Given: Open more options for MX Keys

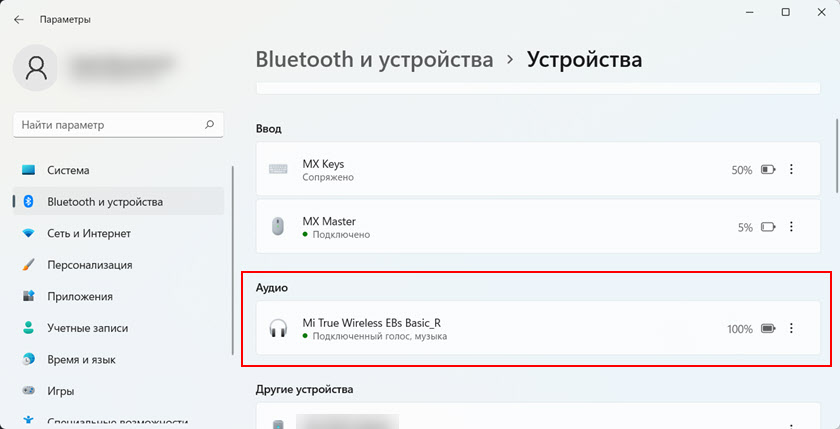Looking at the screenshot, I should point(791,170).
